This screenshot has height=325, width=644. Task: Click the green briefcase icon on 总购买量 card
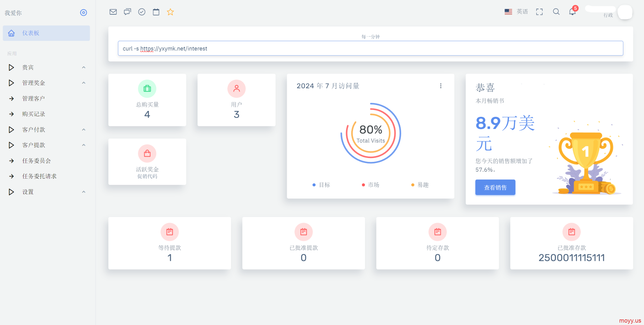click(x=147, y=89)
